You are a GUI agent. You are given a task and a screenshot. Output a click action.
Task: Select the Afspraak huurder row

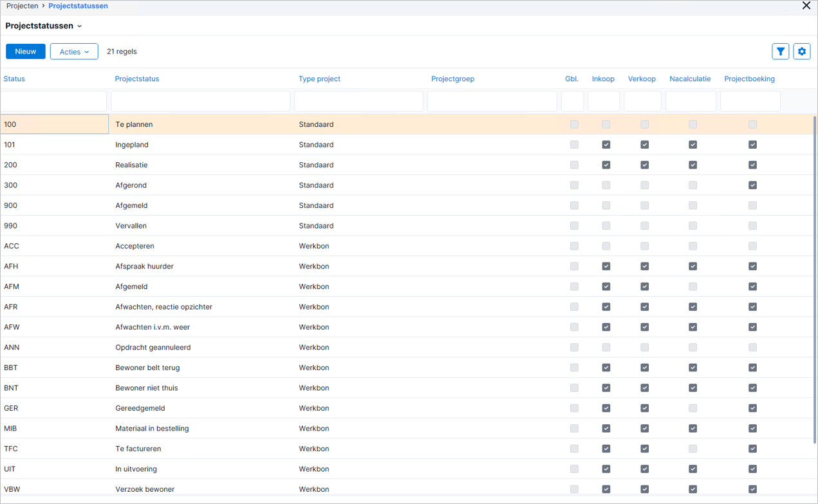[407, 266]
